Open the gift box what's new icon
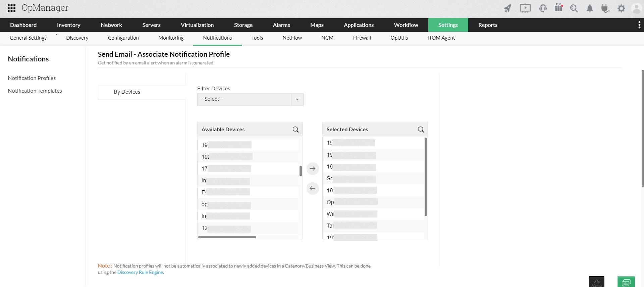Screen dimensions: 644x287 (x=558, y=8)
